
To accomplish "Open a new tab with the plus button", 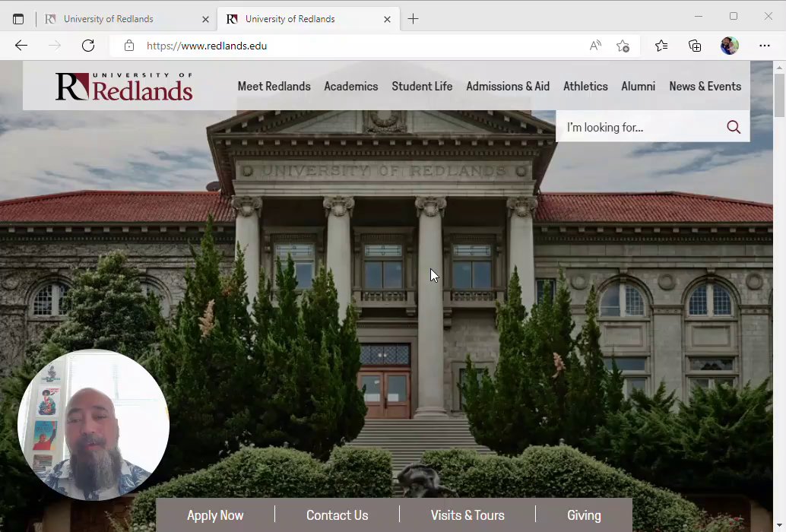I will point(413,19).
